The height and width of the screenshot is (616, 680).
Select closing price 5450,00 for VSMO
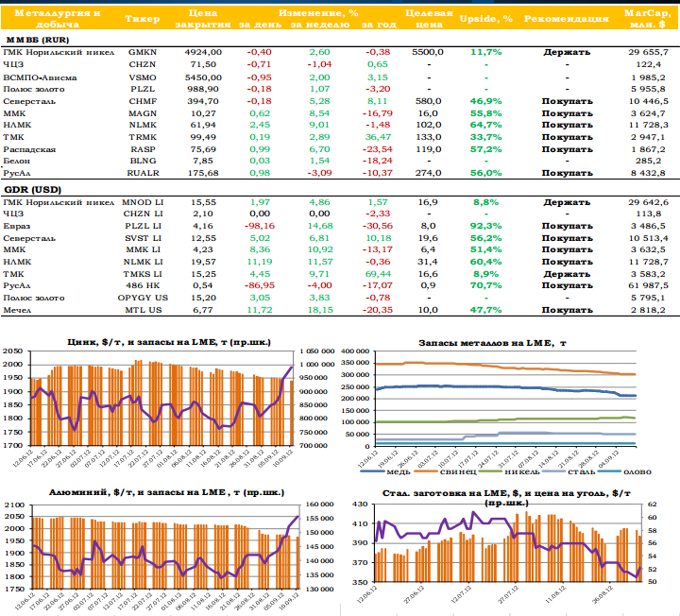tap(203, 77)
